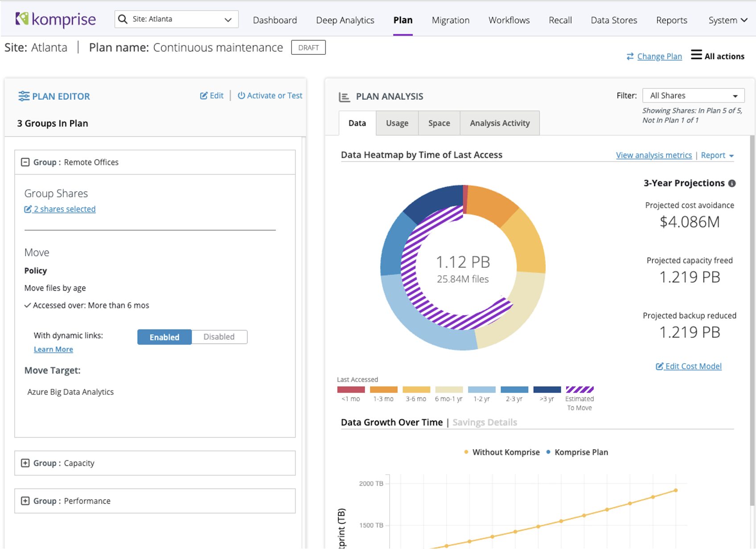Image resolution: width=756 pixels, height=549 pixels.
Task: Open the Learn More link
Action: (53, 349)
